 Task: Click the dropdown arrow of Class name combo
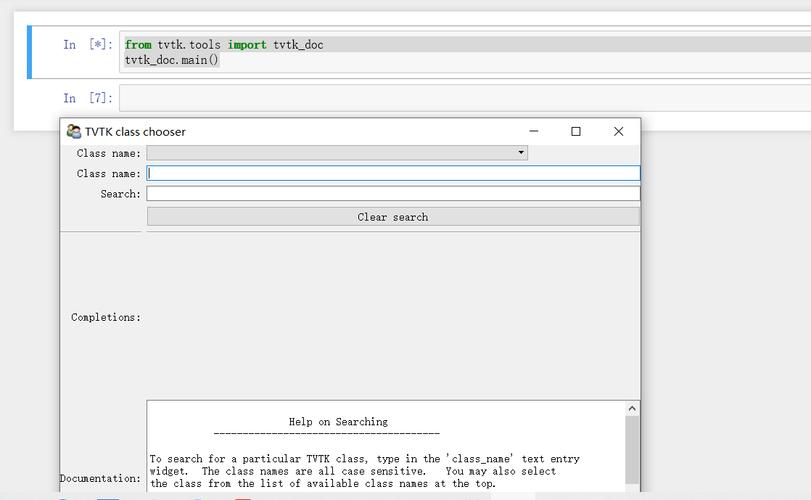[521, 153]
